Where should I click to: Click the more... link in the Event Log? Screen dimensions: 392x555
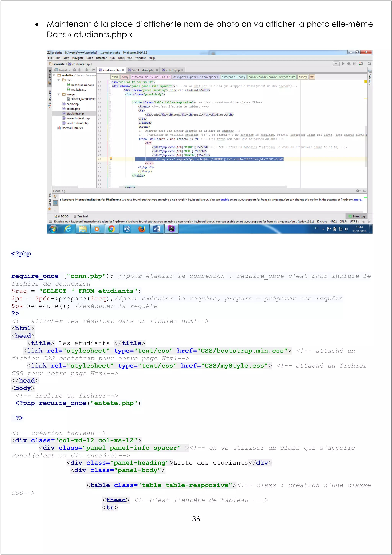[x=359, y=200]
